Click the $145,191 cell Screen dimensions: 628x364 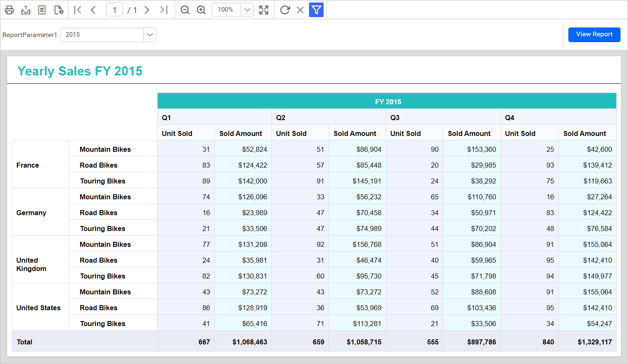tap(357, 181)
